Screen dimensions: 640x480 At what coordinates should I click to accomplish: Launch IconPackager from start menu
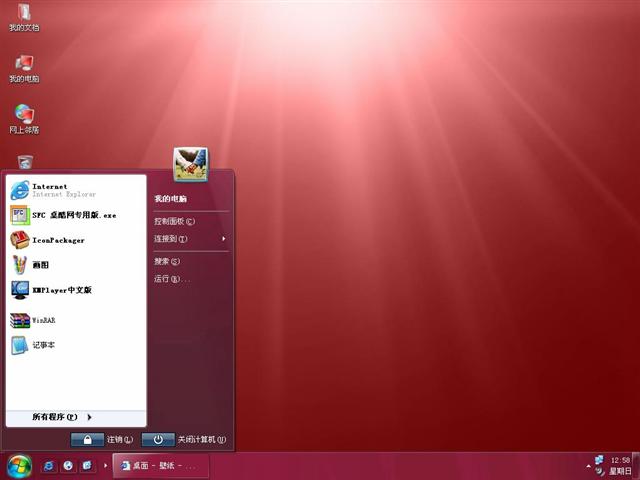(76, 240)
